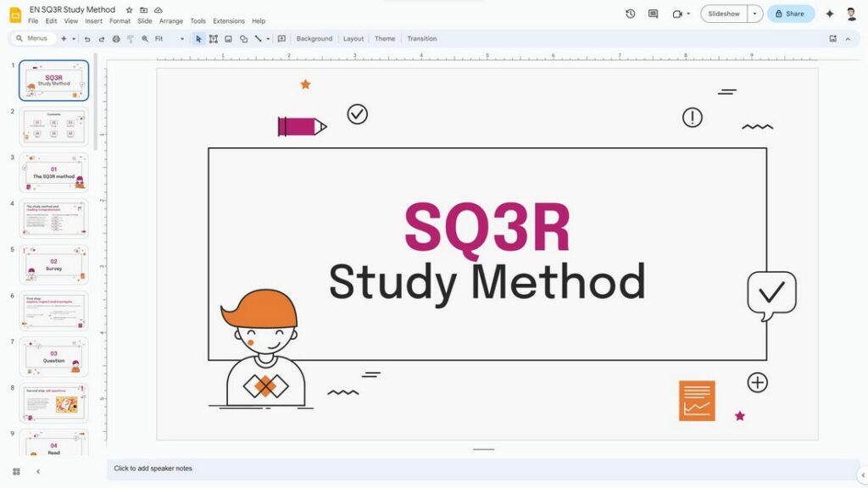
Task: Pick the Shape tool
Action: click(x=243, y=38)
